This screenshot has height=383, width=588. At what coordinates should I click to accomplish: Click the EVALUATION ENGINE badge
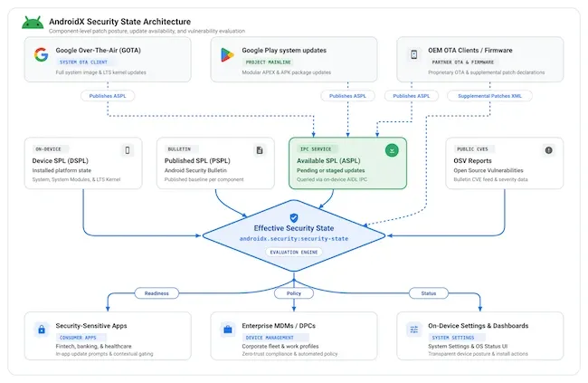click(294, 252)
